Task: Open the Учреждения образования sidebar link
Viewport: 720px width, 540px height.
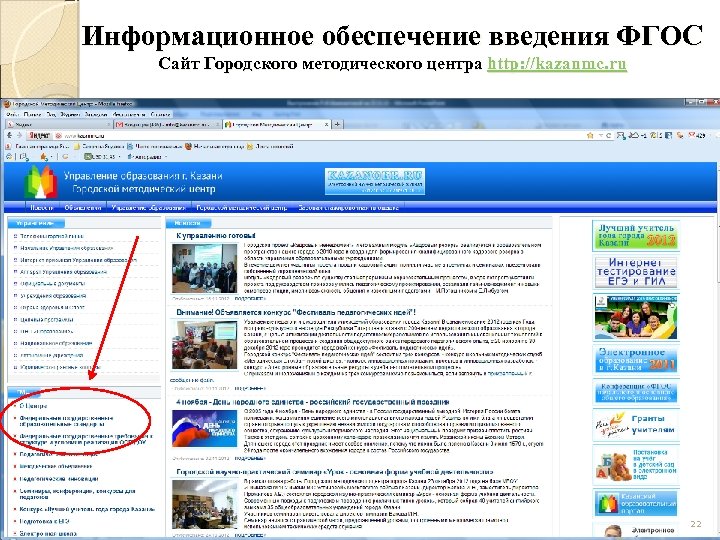Action: [x=53, y=296]
